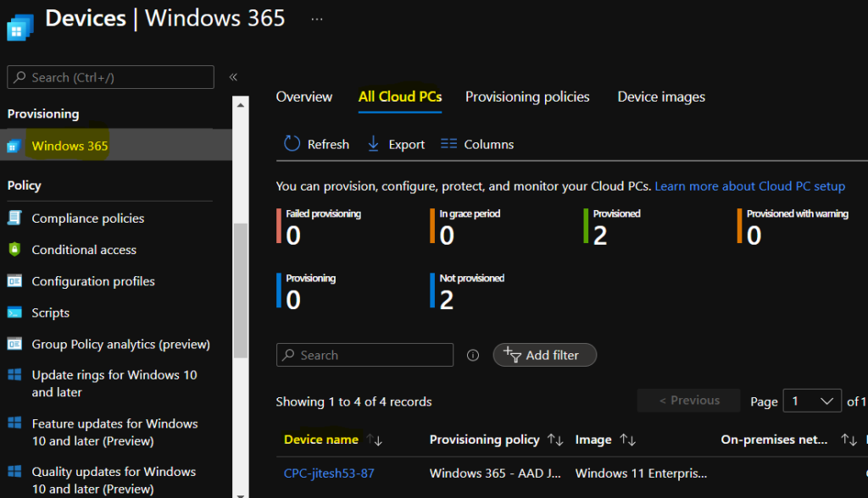Open Scripts in sidebar
This screenshot has width=868, height=498.
pos(50,313)
